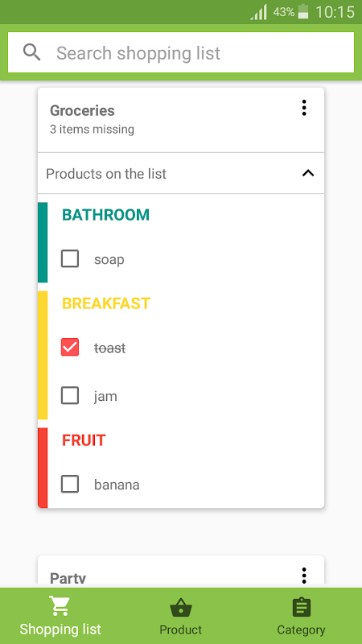Check the soap checkbox
362x644 pixels.
(x=70, y=259)
